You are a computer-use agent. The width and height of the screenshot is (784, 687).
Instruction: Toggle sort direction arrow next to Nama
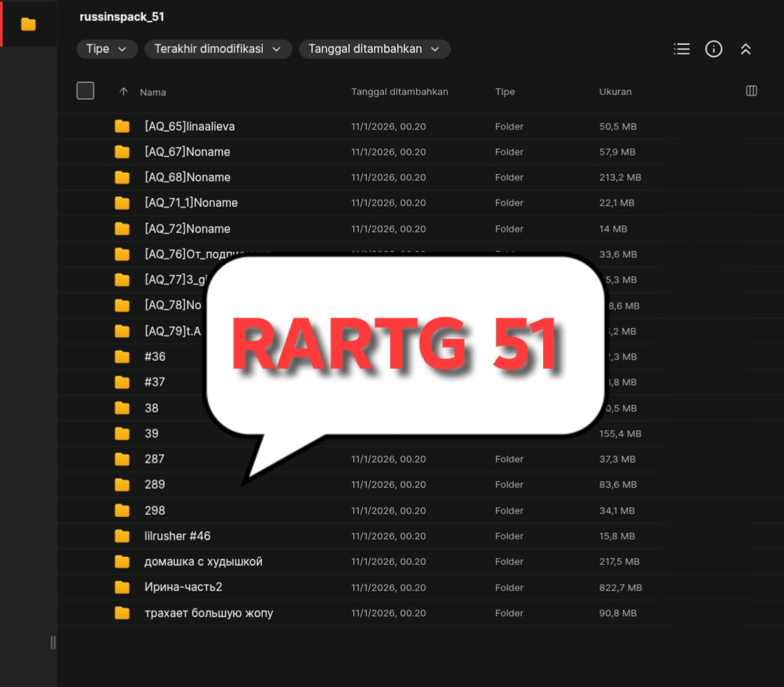(123, 92)
